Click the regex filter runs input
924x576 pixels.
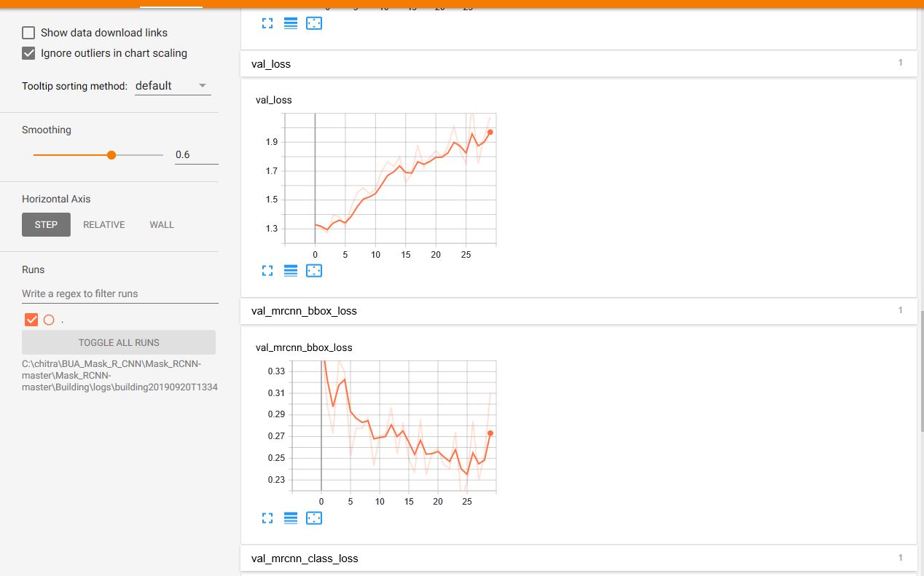(x=120, y=293)
